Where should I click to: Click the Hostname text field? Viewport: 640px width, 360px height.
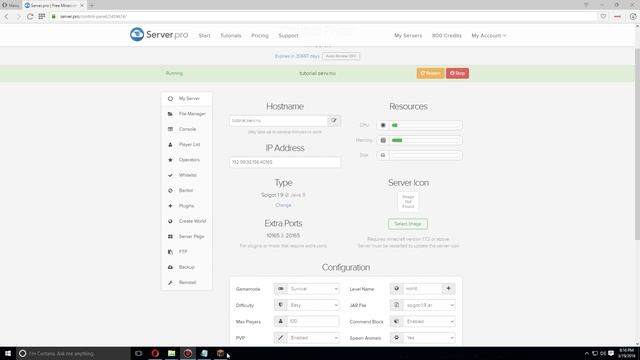279,121
